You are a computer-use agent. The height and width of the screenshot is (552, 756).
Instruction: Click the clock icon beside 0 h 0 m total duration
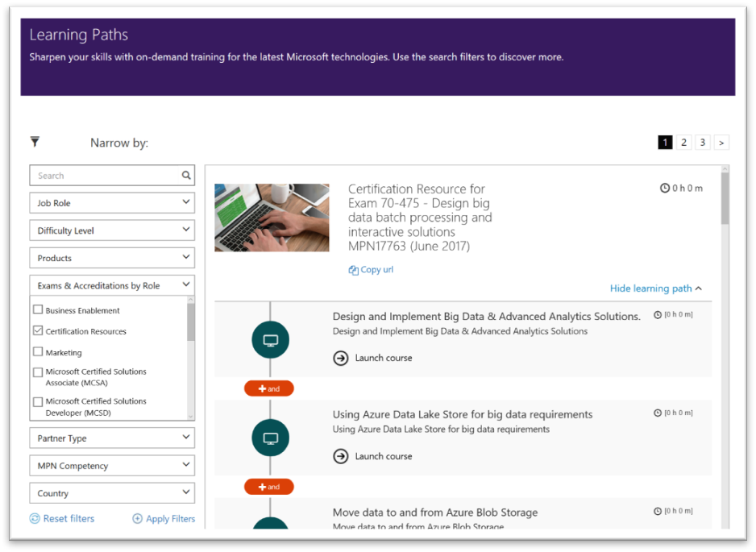665,188
